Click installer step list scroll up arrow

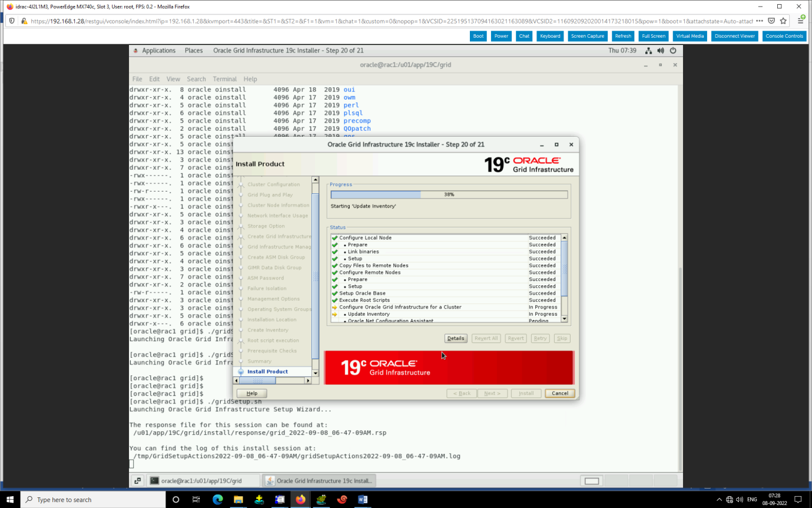click(316, 180)
